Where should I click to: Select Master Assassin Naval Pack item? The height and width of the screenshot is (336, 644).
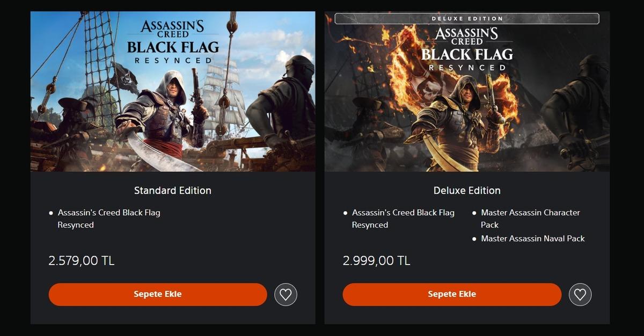point(533,238)
